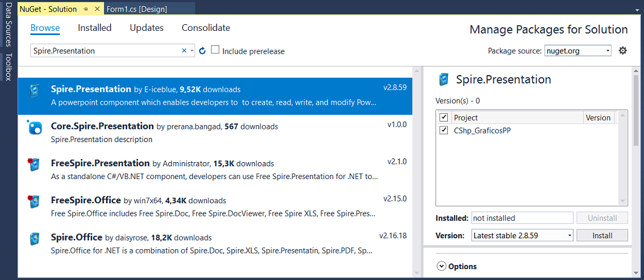The height and width of the screenshot is (280, 644).
Task: Click the FreeSpire.Office package icon
Action: coord(34,201)
